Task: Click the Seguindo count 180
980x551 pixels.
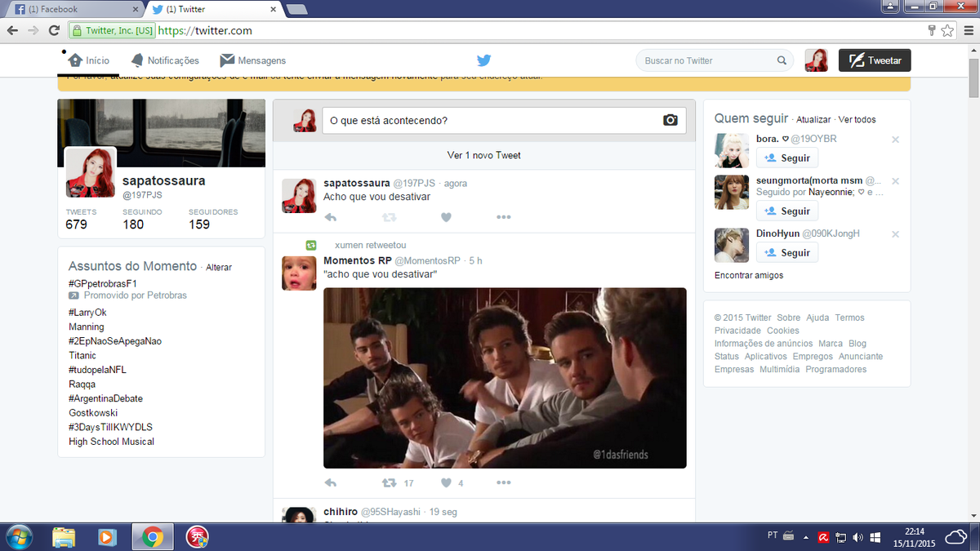Action: click(x=133, y=224)
